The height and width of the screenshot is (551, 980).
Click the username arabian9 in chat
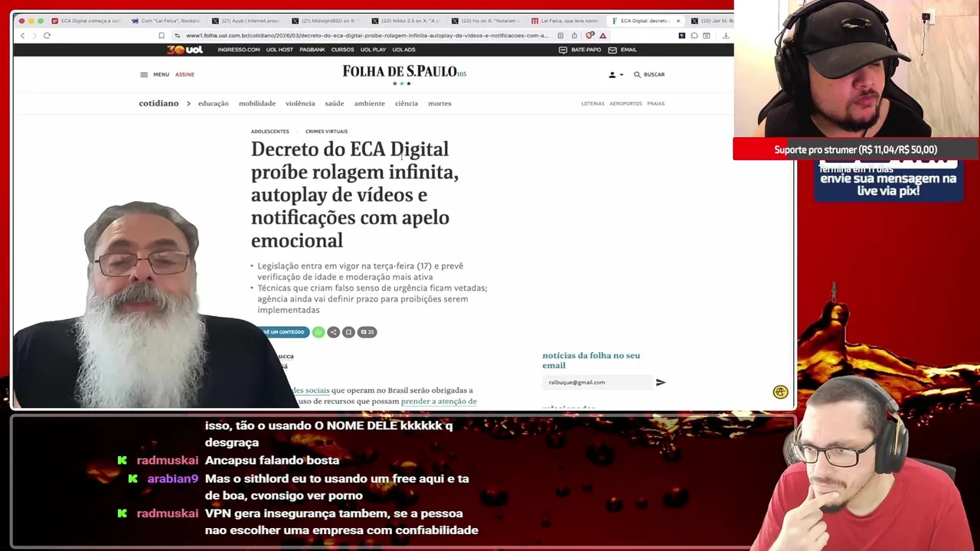click(x=172, y=478)
